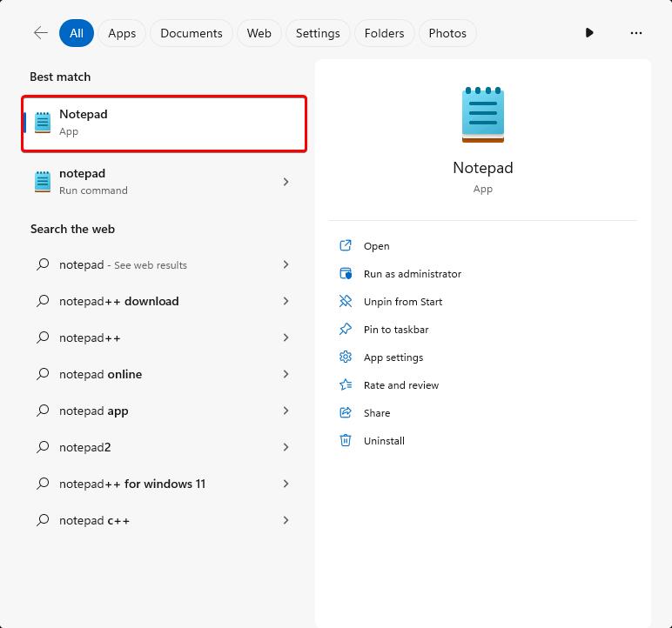Click the Rate and review star icon
Image resolution: width=672 pixels, height=628 pixels.
point(346,384)
